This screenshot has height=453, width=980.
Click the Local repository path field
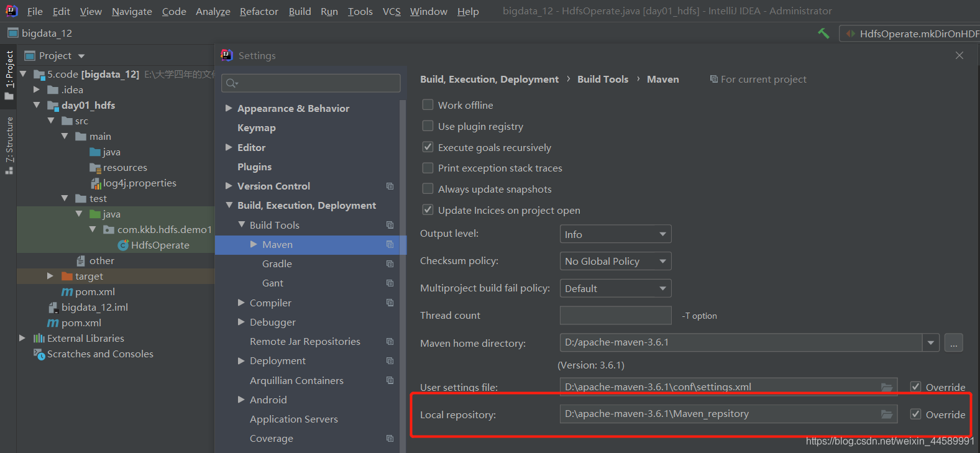728,414
